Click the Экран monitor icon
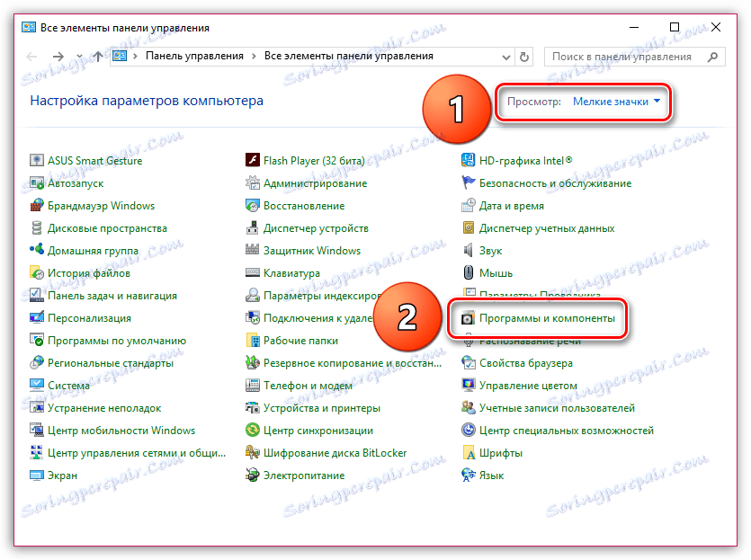 (36, 476)
